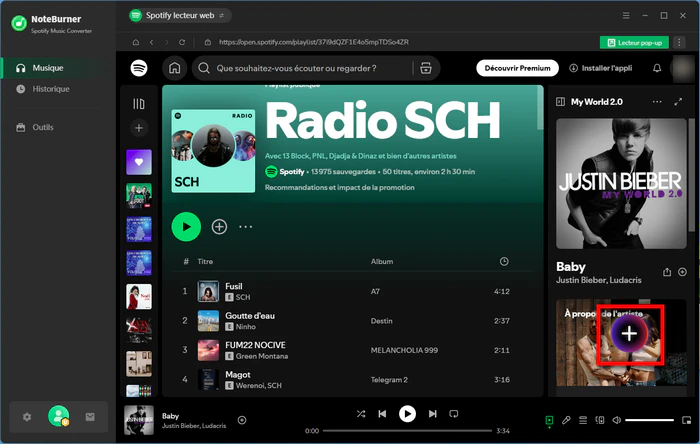The width and height of the screenshot is (700, 444).
Task: Open the track Fusil
Action: (233, 286)
